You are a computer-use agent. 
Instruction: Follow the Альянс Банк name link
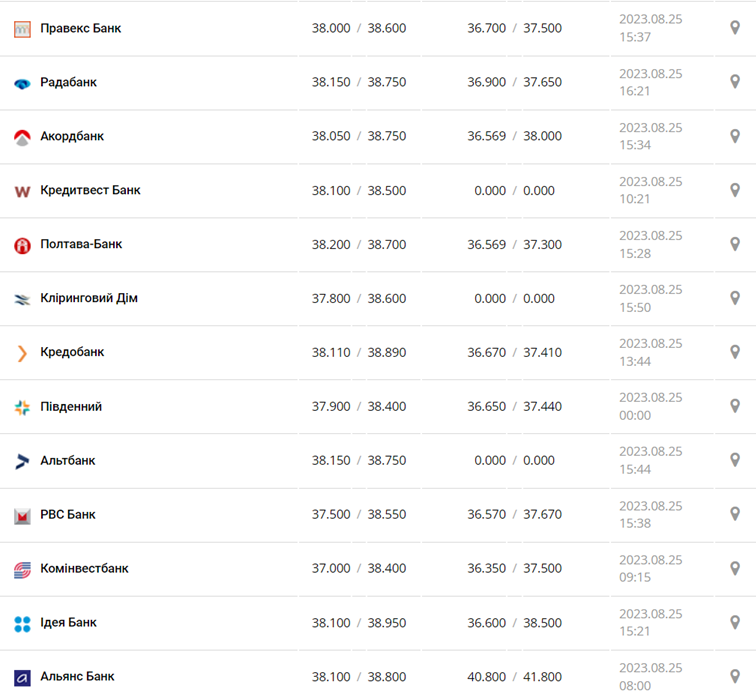point(77,676)
